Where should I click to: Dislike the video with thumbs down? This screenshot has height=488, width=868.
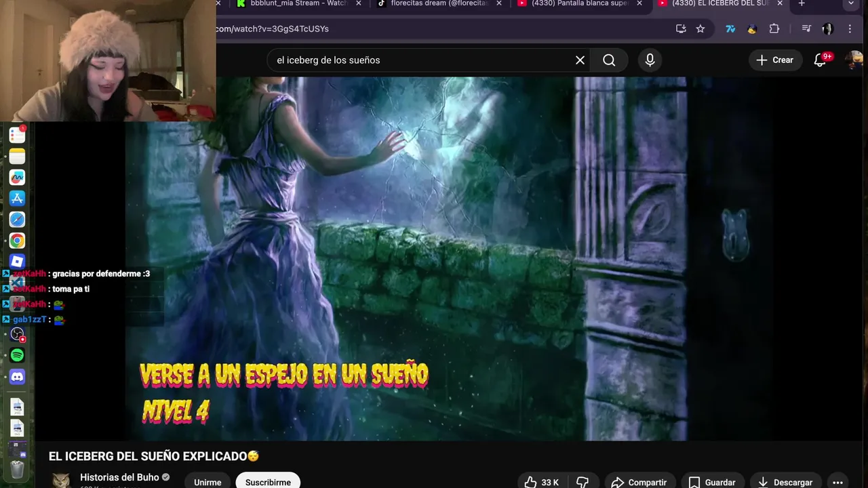(x=582, y=482)
